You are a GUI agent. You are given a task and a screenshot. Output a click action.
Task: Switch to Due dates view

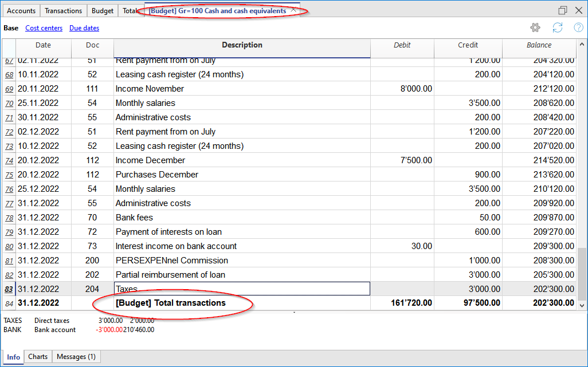pos(84,28)
